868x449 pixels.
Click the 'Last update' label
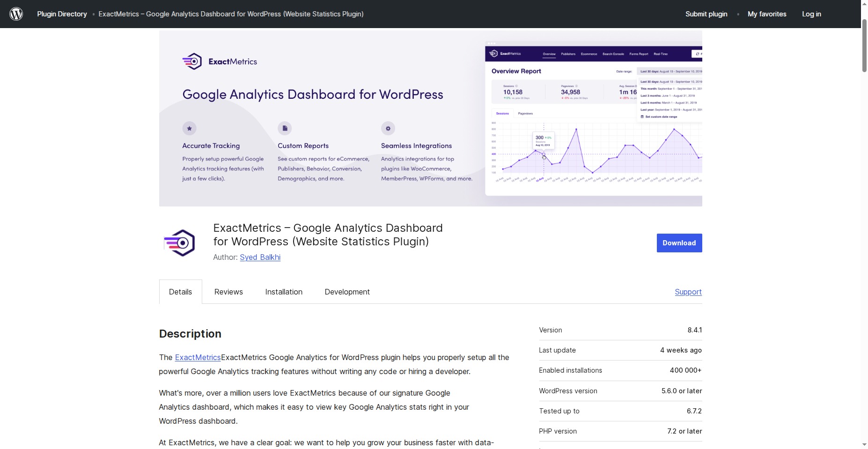click(x=557, y=350)
